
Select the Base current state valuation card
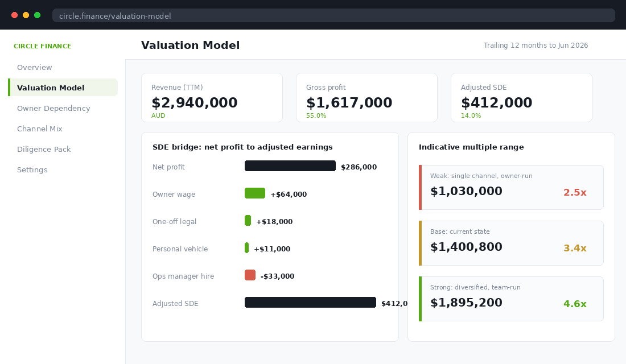tap(511, 243)
